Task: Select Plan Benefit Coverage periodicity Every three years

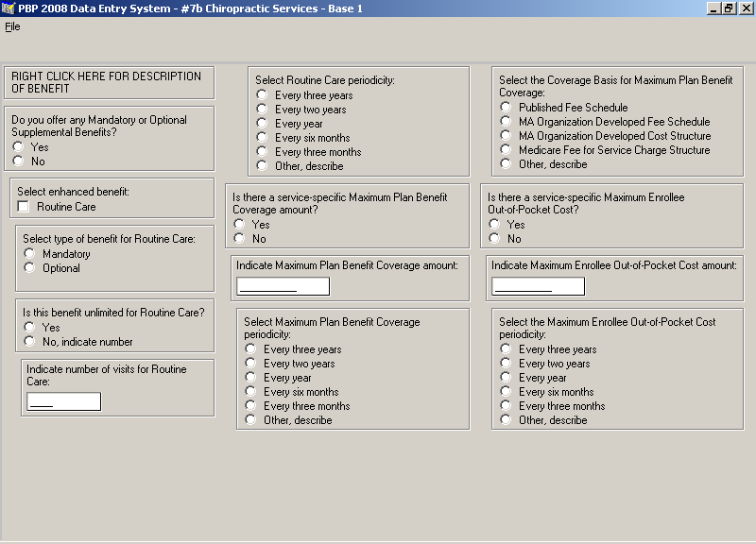Action: (x=250, y=348)
